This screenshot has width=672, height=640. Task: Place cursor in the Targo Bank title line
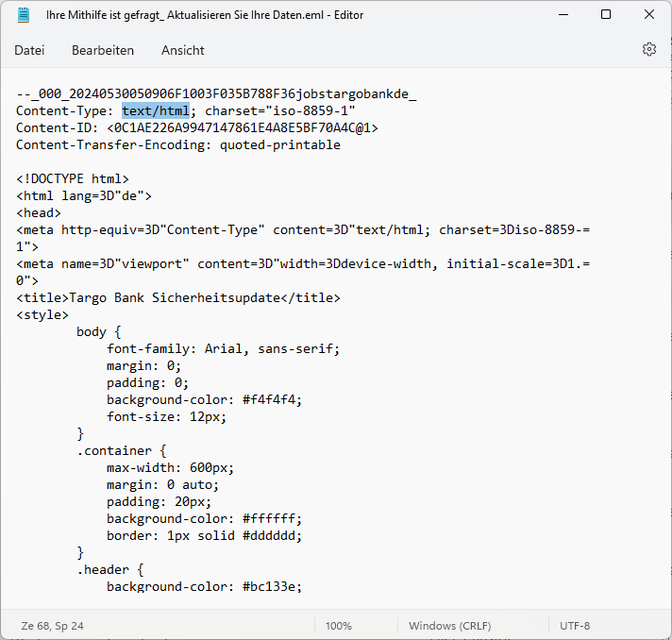[x=177, y=298]
